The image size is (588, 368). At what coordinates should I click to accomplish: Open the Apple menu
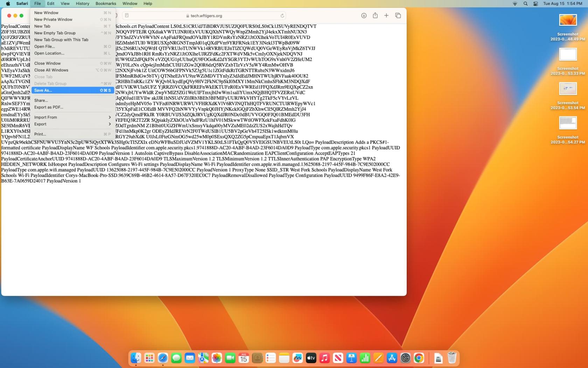tap(8, 4)
